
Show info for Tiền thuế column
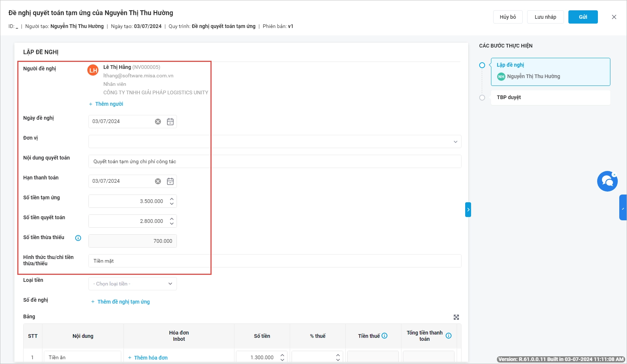click(384, 336)
